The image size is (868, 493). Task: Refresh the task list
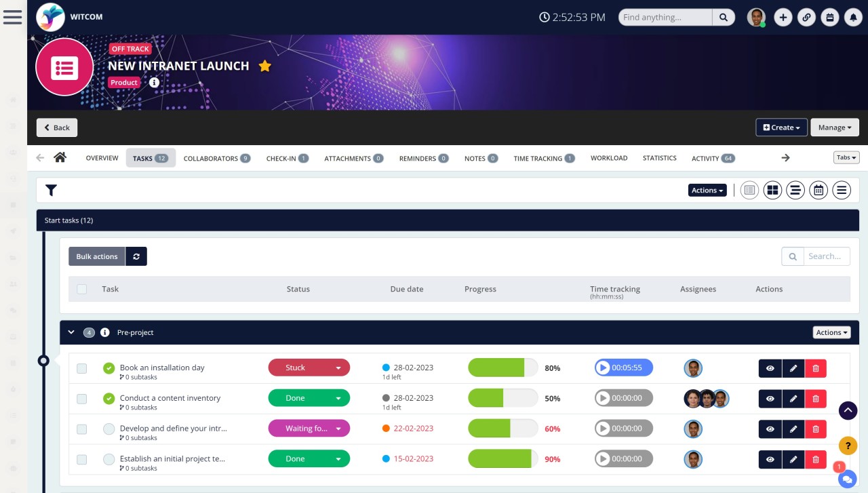tap(136, 256)
